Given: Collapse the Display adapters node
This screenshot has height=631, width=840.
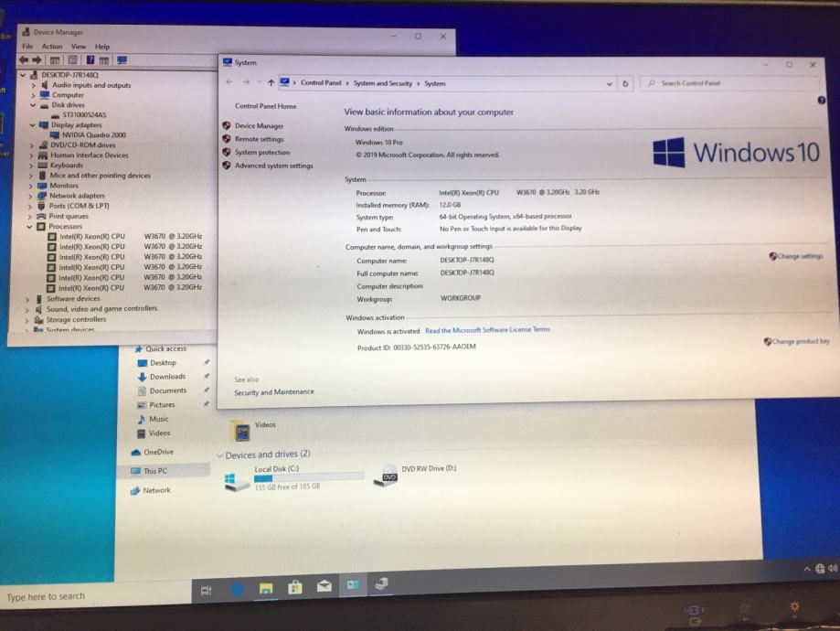Looking at the screenshot, I should pyautogui.click(x=32, y=125).
